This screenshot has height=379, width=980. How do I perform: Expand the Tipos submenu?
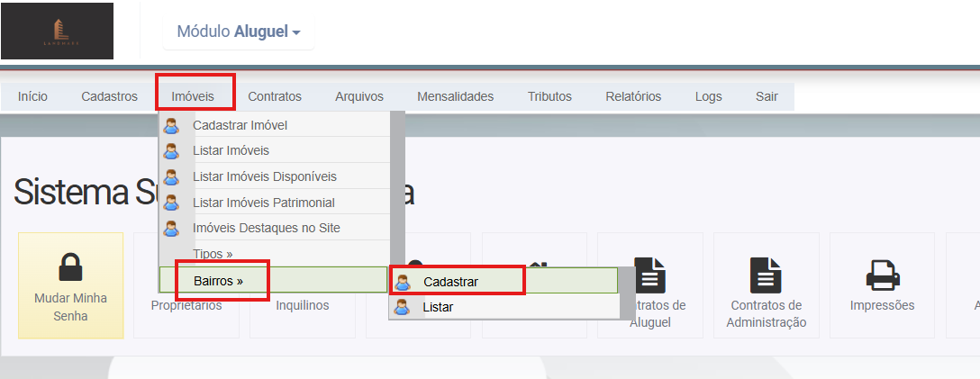pos(213,254)
